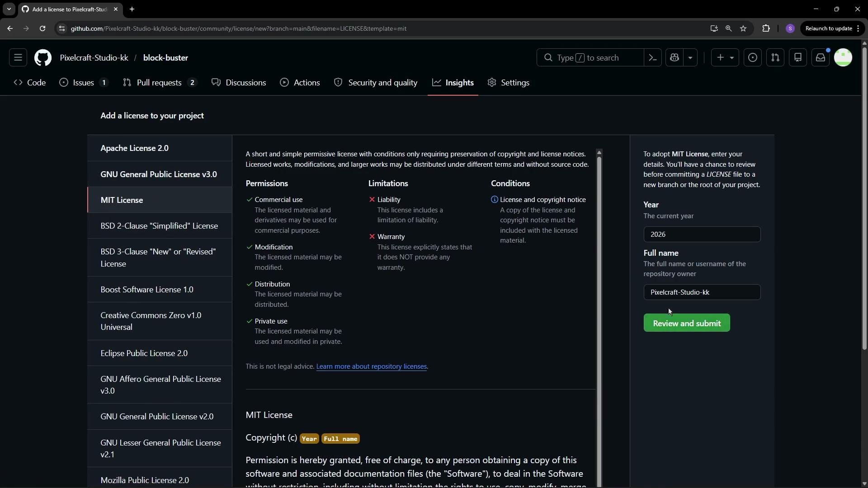Select MIT License in list
Screen dimensions: 868x488
click(160, 200)
